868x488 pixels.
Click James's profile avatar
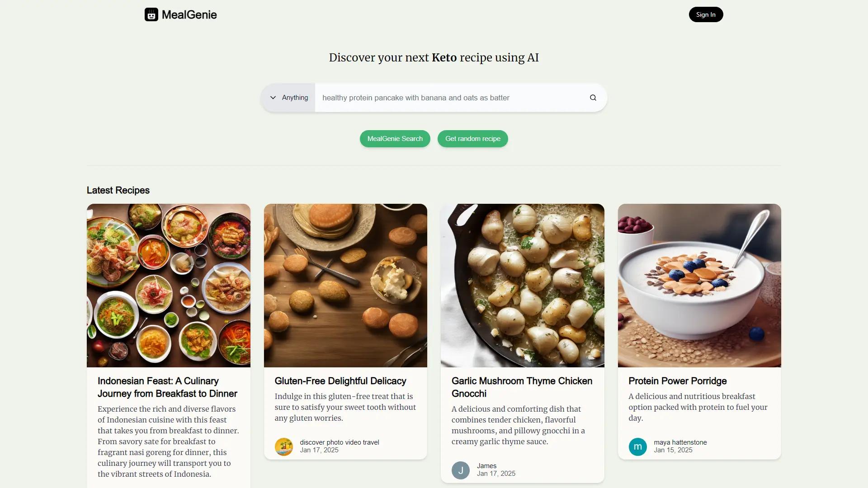(x=460, y=470)
